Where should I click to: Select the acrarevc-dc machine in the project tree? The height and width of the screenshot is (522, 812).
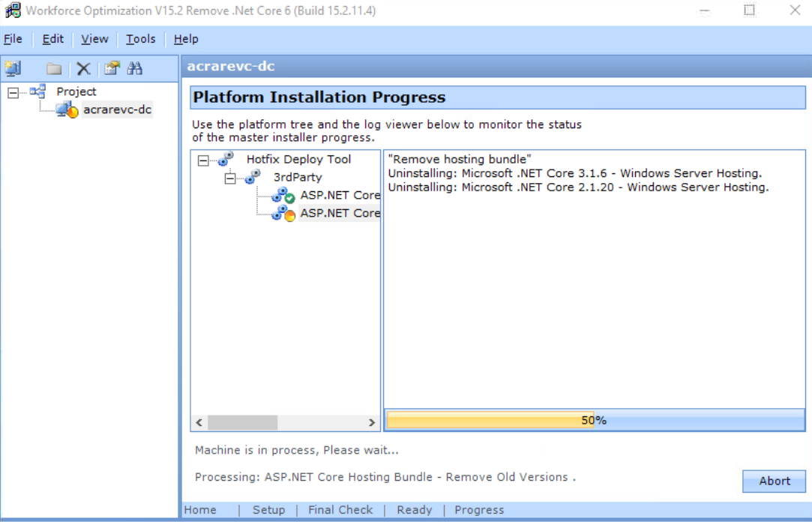point(116,110)
